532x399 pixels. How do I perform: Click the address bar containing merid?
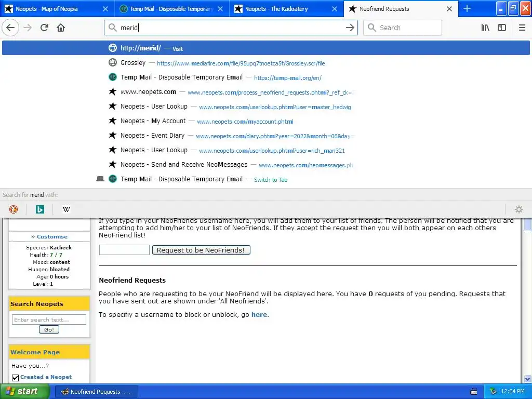click(231, 28)
